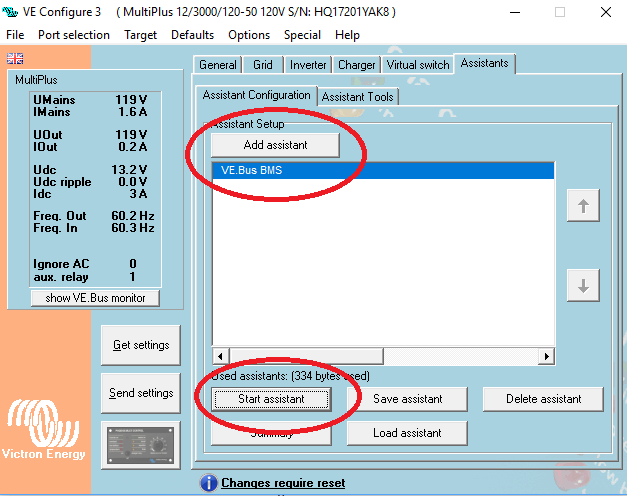Switch to the Inverter tab

tap(308, 65)
